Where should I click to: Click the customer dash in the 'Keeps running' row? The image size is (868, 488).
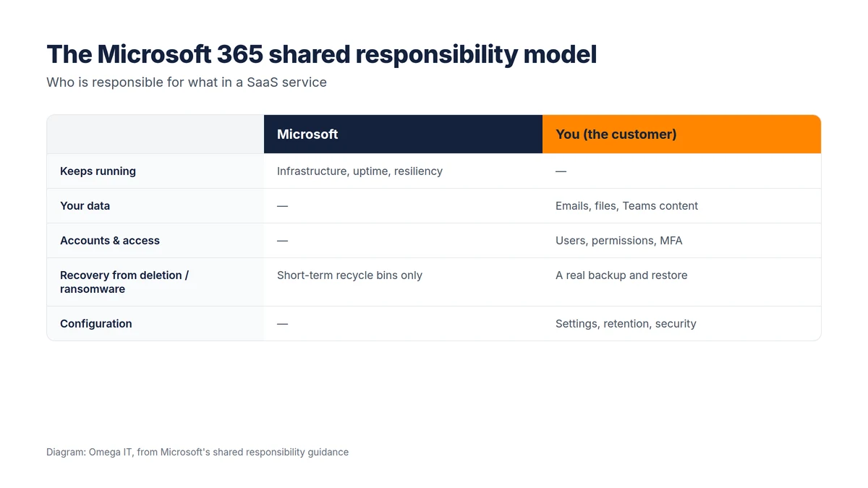click(561, 171)
